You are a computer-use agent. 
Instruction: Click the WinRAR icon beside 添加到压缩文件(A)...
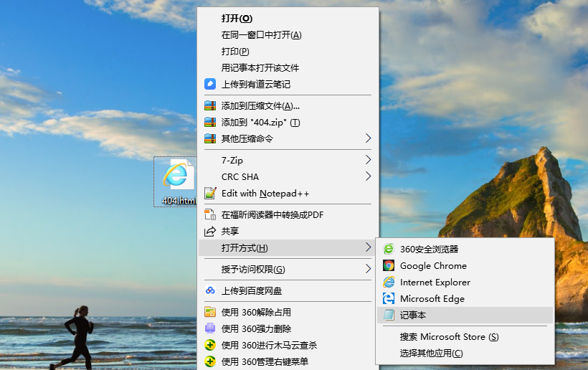[210, 105]
